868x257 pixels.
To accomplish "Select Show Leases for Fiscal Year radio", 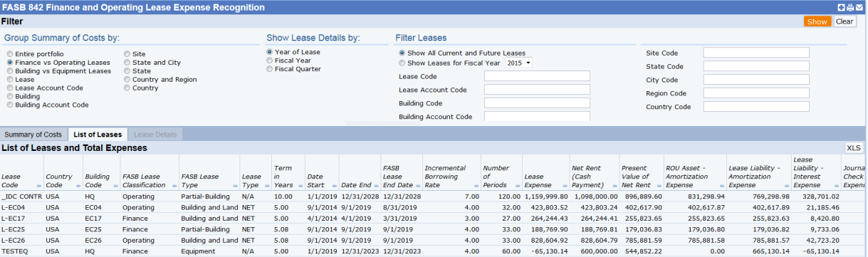I will coord(402,63).
